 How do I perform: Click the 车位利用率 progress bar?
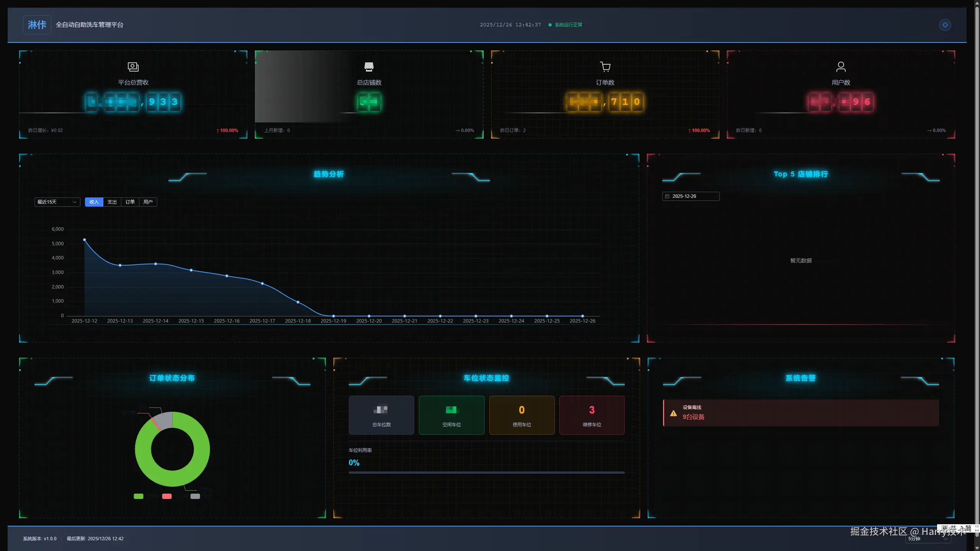click(x=486, y=473)
